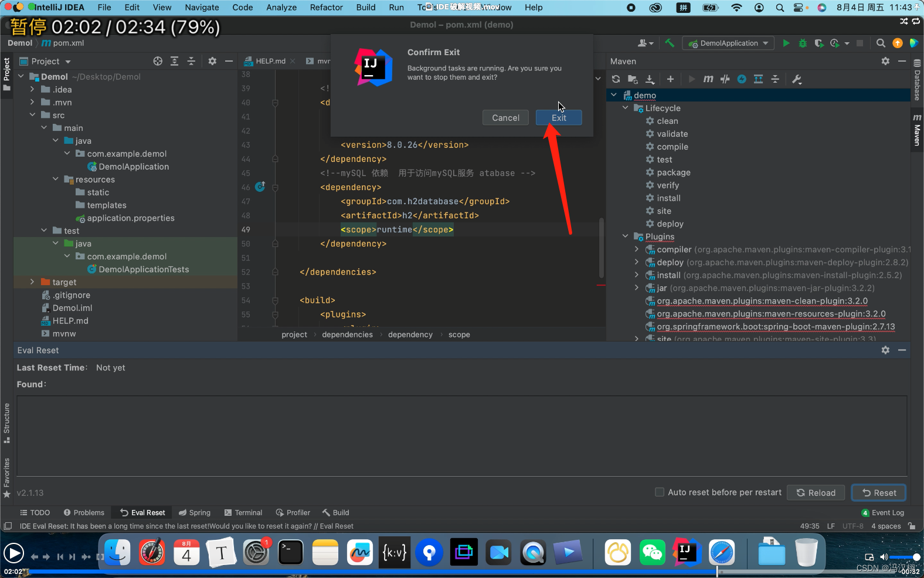
Task: Add Maven project with plus icon
Action: (x=670, y=79)
